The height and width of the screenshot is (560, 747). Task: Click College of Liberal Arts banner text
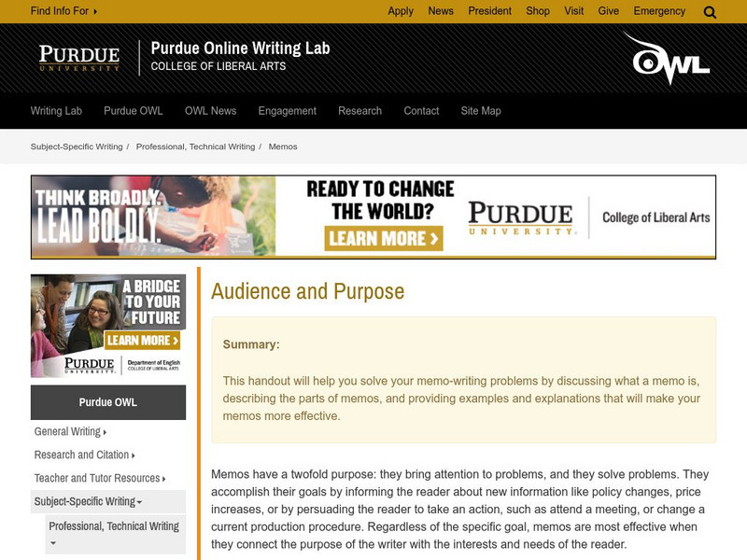656,217
